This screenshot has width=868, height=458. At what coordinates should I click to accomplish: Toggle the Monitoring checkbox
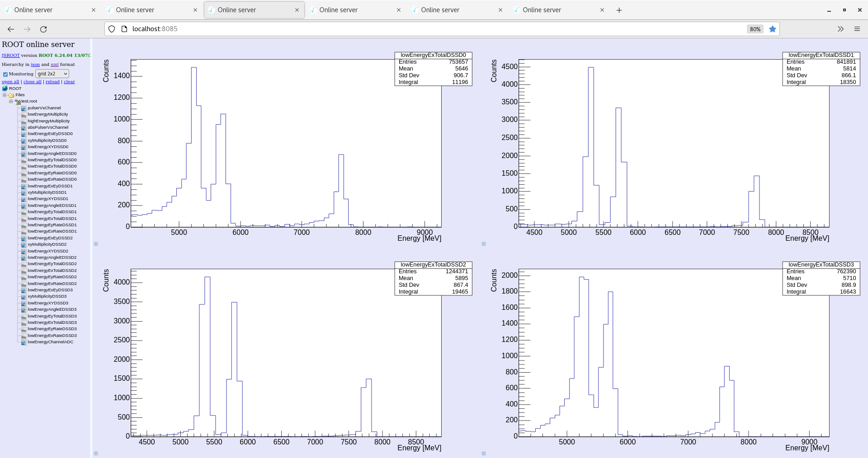click(x=5, y=74)
